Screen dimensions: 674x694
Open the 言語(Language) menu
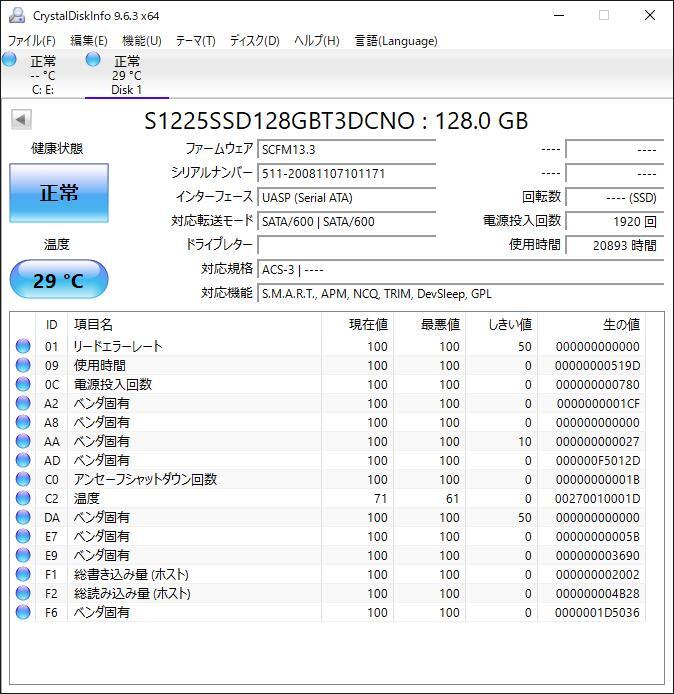tap(396, 41)
